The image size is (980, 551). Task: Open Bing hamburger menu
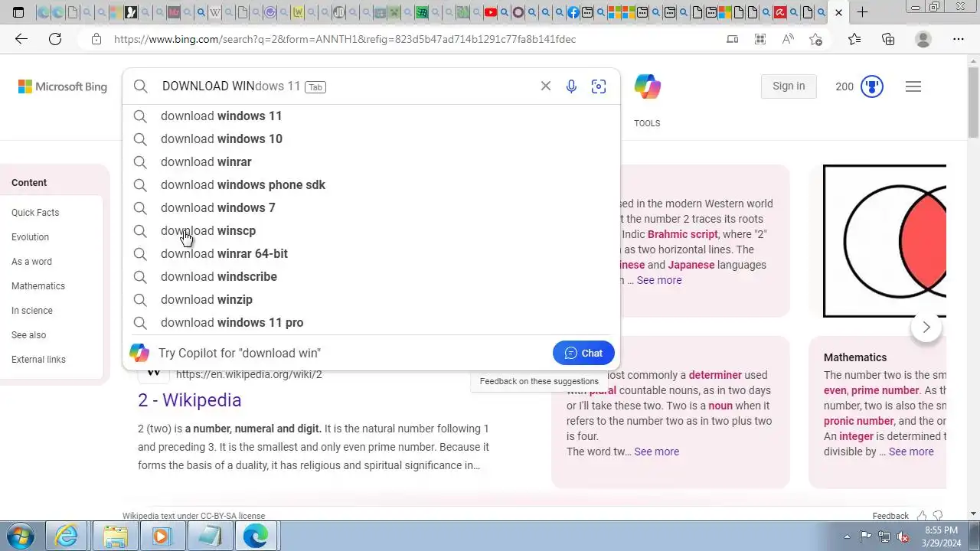(x=913, y=86)
